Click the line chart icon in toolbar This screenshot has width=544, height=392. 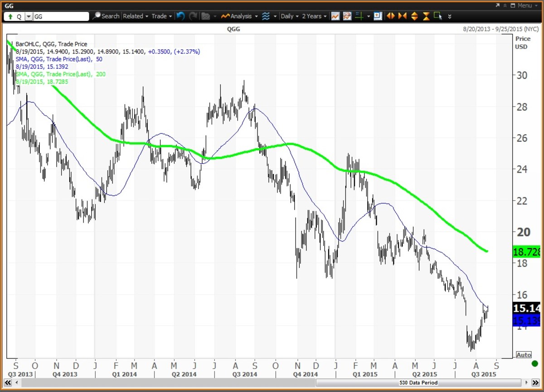pyautogui.click(x=335, y=16)
